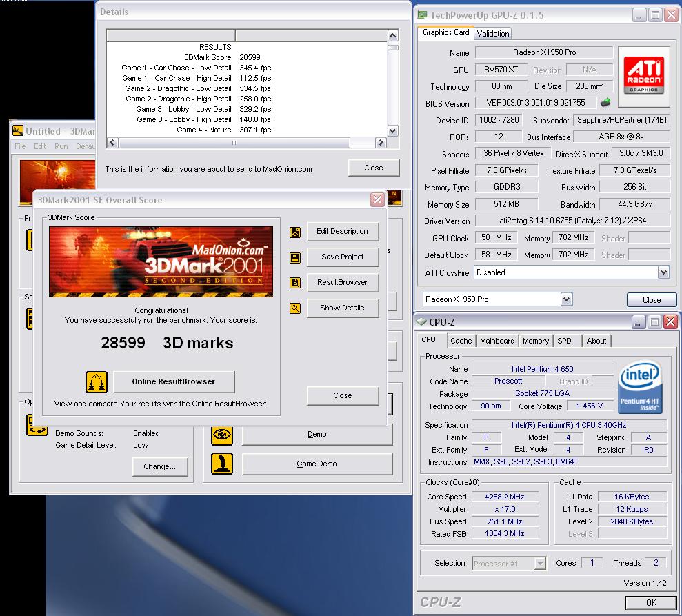The width and height of the screenshot is (682, 616).
Task: Click the Details list scroll down arrow
Action: click(x=393, y=130)
